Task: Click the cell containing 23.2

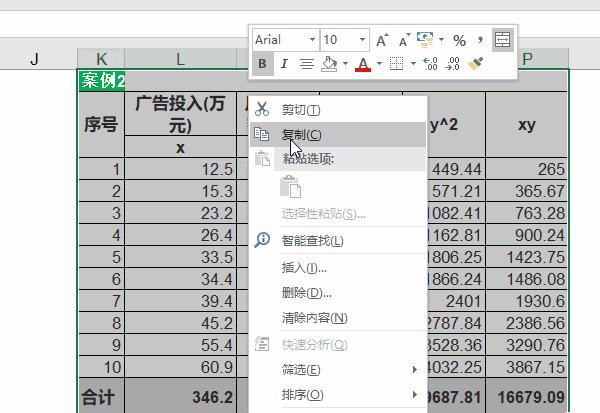Action: point(180,213)
